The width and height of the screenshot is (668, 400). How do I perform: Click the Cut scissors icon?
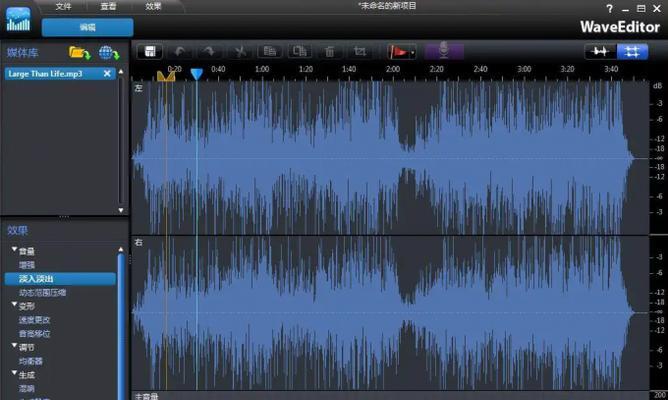coord(240,52)
